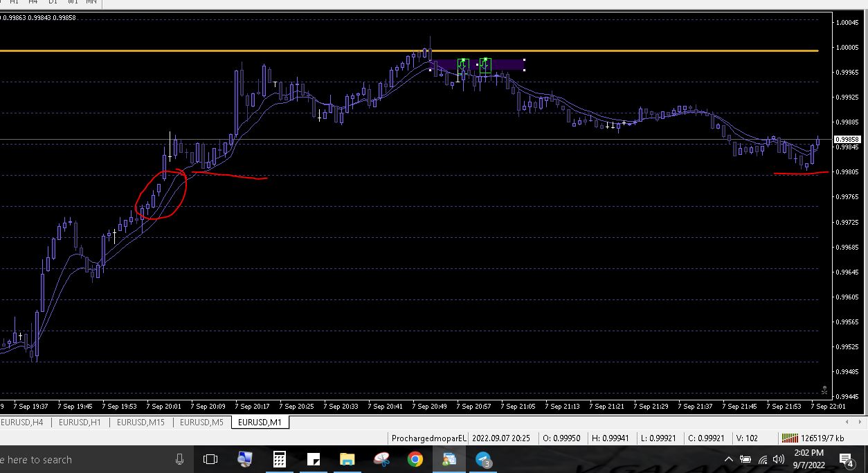Click the current price label 0.99858
Image resolution: width=868 pixels, height=473 pixels.
(x=847, y=139)
